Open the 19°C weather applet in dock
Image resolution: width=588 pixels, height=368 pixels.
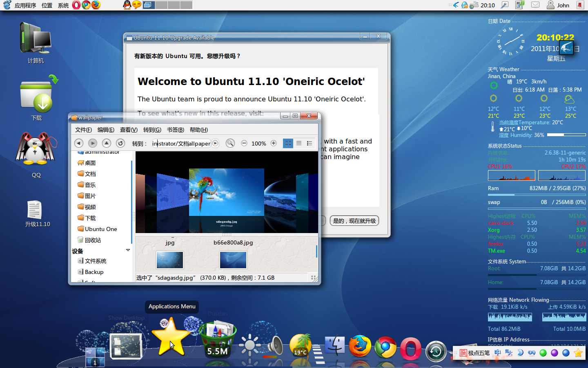tap(301, 345)
